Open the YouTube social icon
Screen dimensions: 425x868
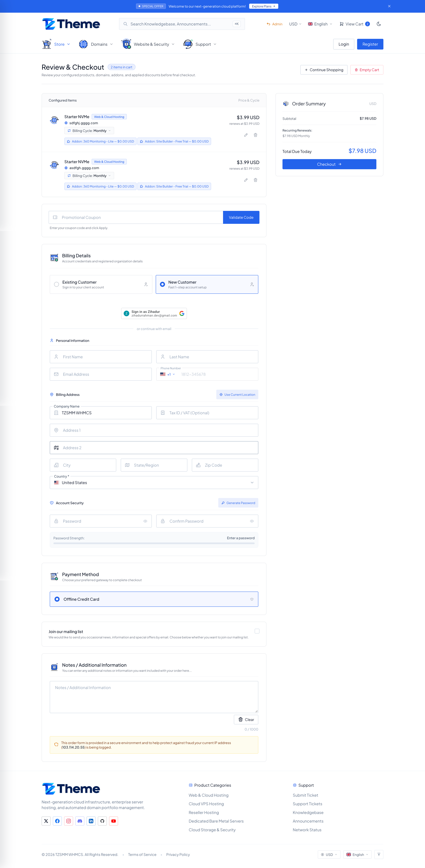[114, 821]
